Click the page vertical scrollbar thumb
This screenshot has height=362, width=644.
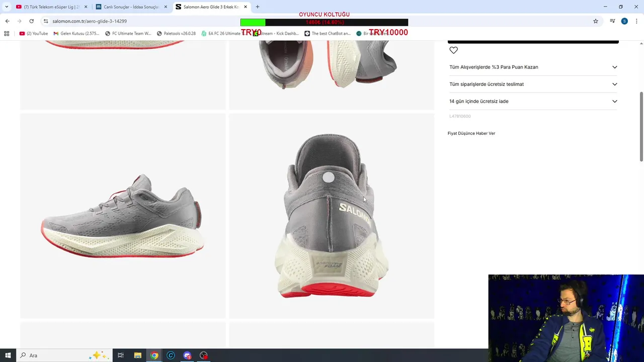[x=641, y=127]
